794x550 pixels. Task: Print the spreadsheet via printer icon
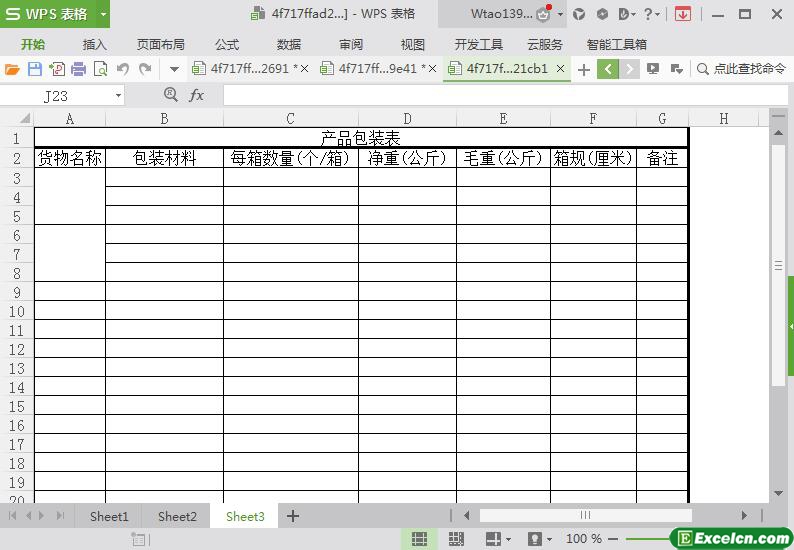[x=78, y=69]
